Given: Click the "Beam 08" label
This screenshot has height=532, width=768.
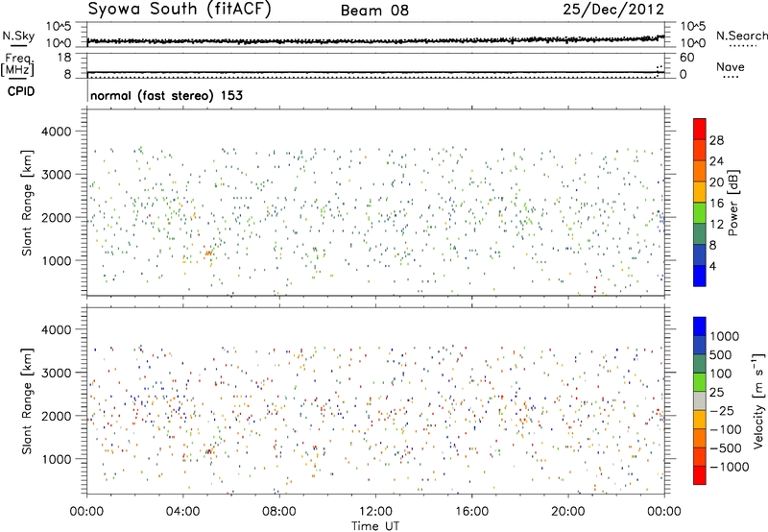Looking at the screenshot, I should [x=374, y=11].
